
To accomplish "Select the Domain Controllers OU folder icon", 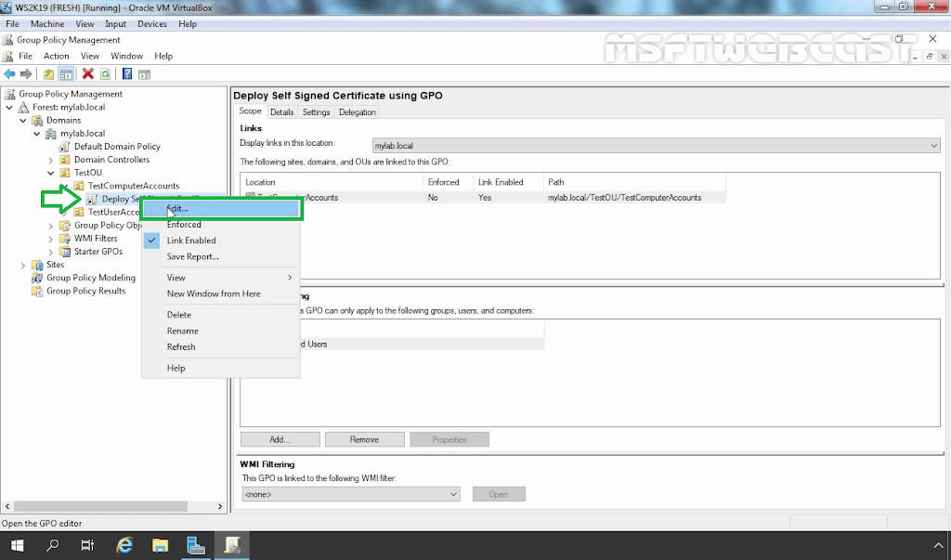I will (64, 160).
